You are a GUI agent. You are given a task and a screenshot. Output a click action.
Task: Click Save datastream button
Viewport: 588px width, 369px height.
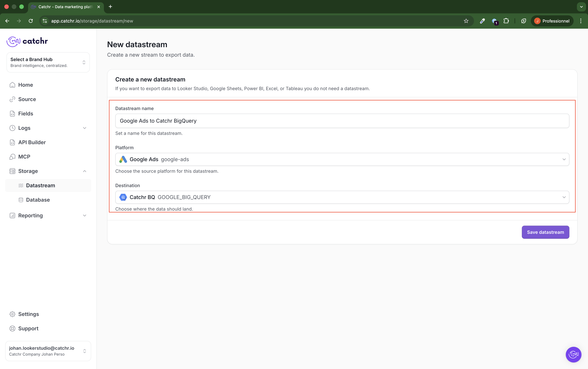pos(545,232)
